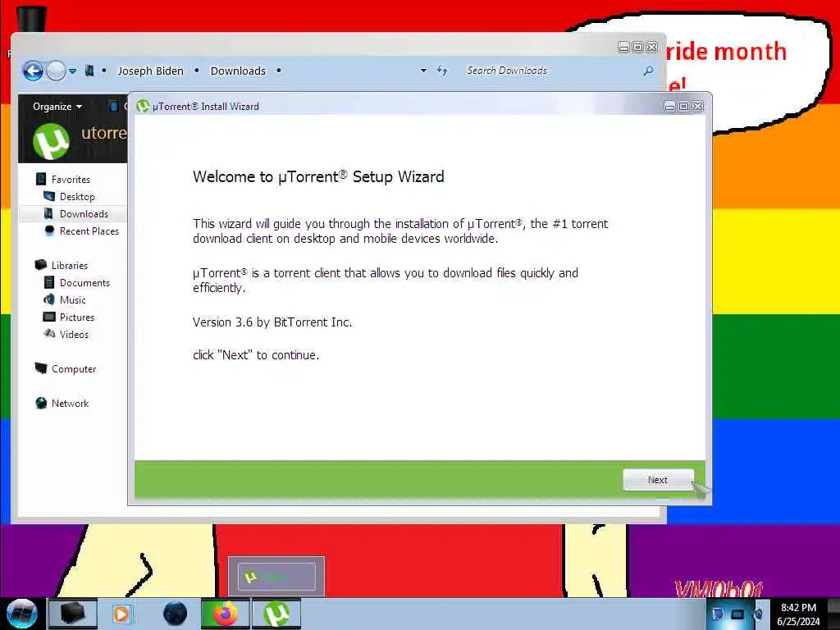Click the Joseph Biden breadcrumb
The height and width of the screenshot is (630, 840).
[x=151, y=71]
